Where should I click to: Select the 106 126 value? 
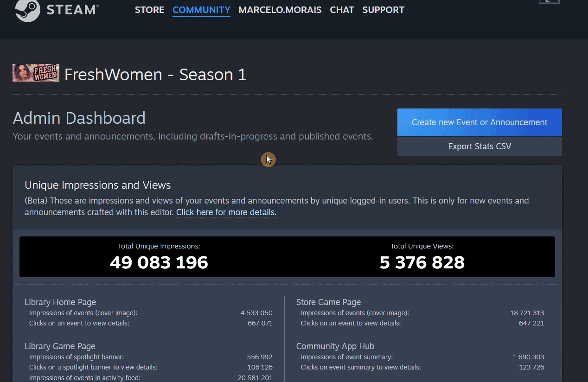260,367
